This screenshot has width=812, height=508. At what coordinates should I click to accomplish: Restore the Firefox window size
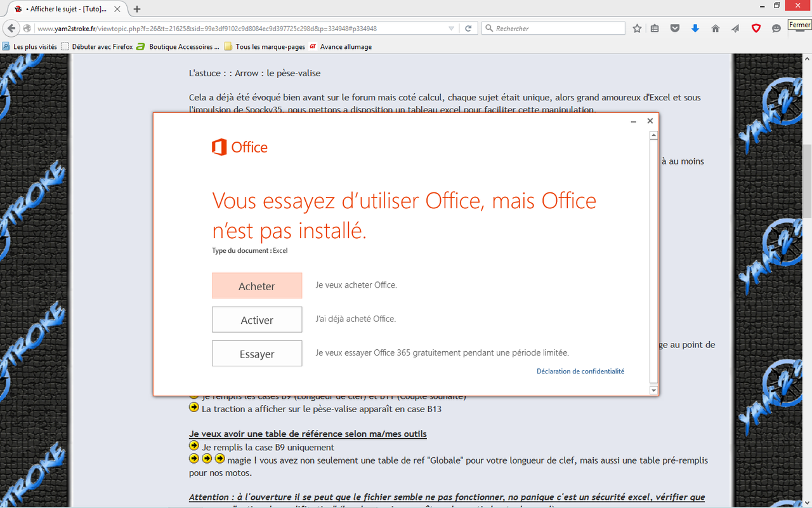[777, 6]
